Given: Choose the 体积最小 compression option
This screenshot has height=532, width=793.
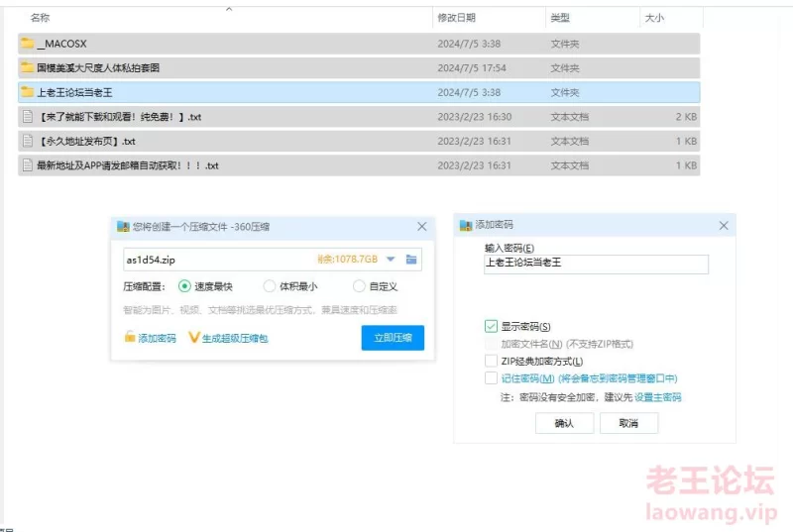Looking at the screenshot, I should click(x=269, y=286).
